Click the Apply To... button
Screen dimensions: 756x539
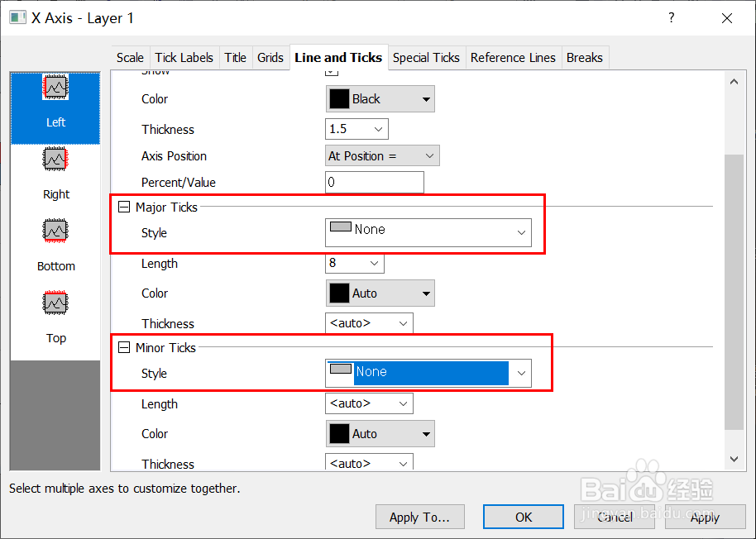(419, 517)
